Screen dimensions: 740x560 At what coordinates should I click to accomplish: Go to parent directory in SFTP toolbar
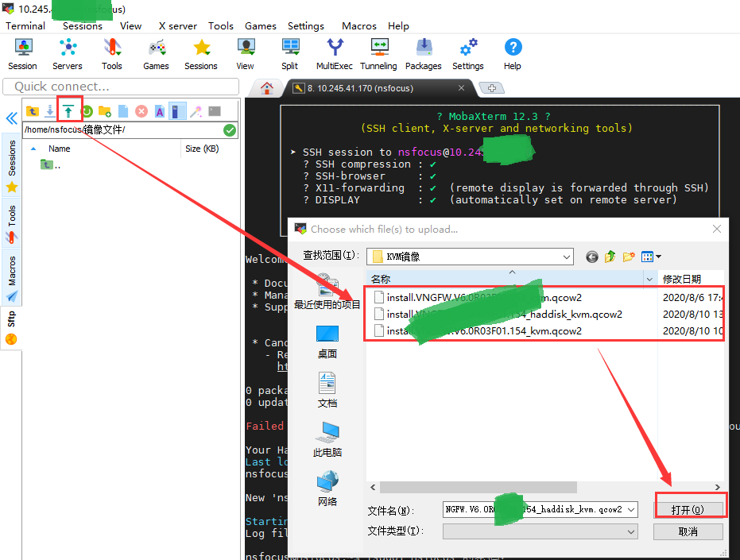32,111
